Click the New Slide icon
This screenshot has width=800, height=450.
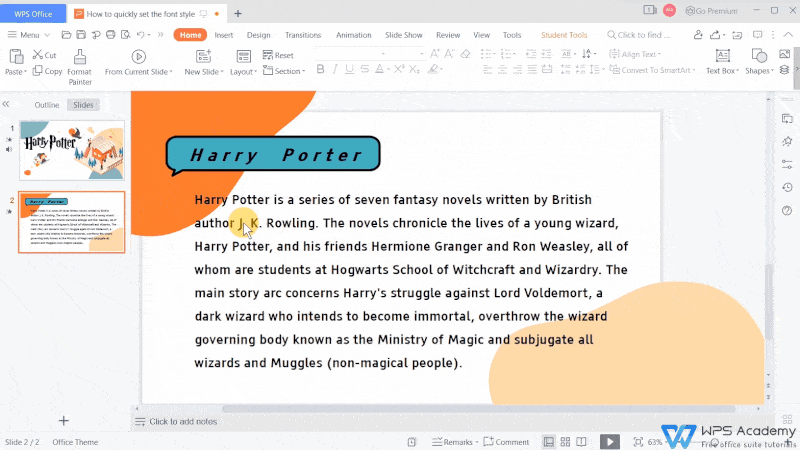click(204, 56)
